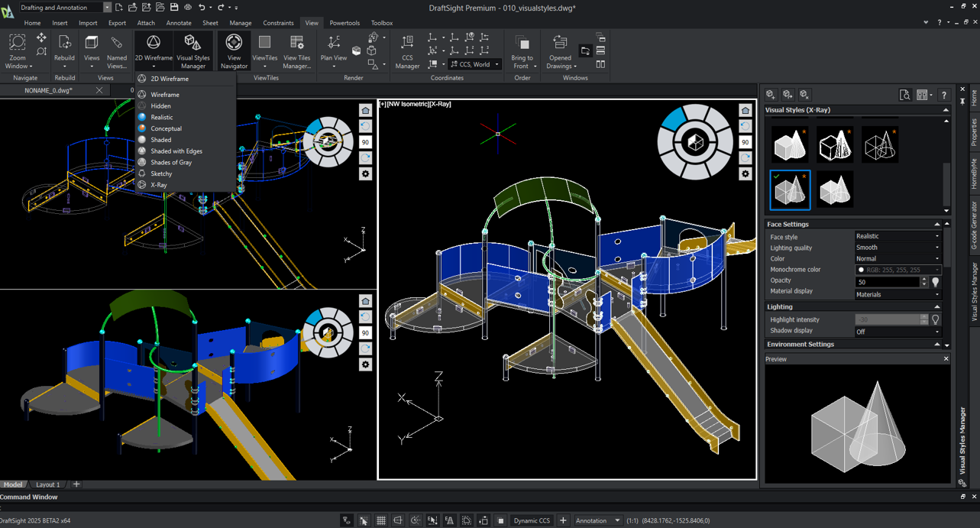Screen dimensions: 980x528
Task: Open the Plan View button
Action: coord(334,50)
